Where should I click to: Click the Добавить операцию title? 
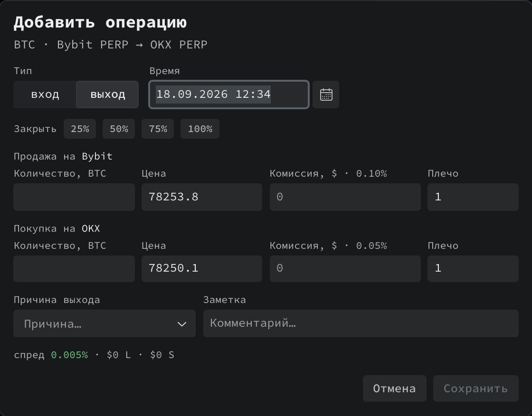tap(100, 22)
